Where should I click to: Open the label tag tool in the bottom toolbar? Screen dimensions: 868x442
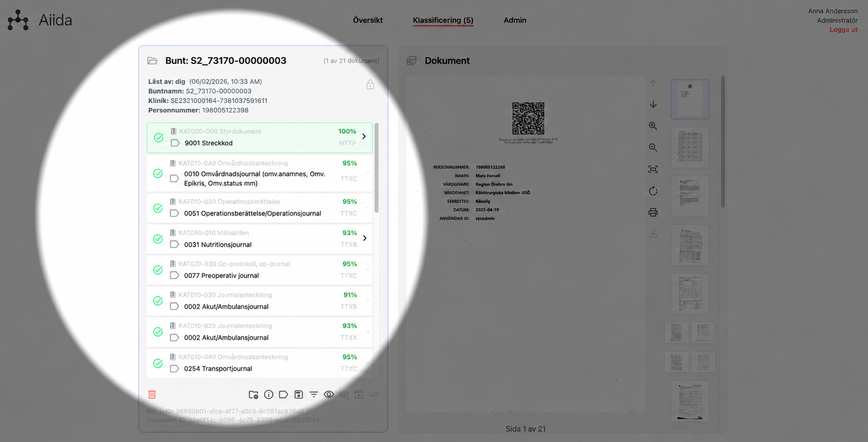284,395
